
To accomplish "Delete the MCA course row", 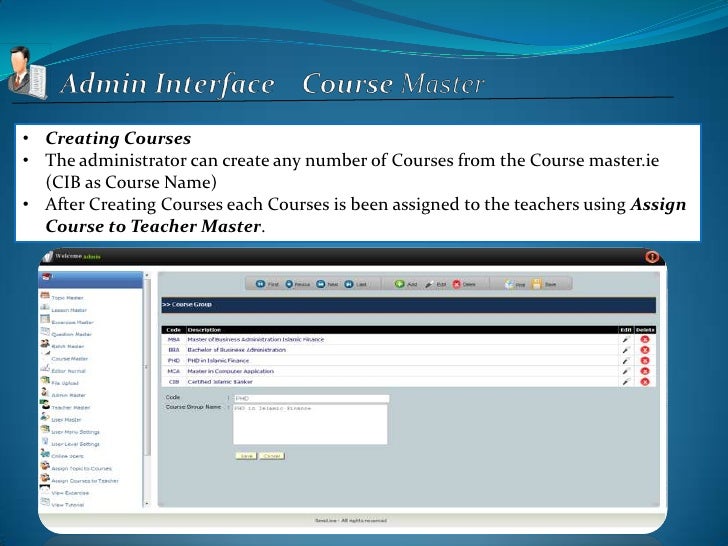I will click(x=644, y=371).
